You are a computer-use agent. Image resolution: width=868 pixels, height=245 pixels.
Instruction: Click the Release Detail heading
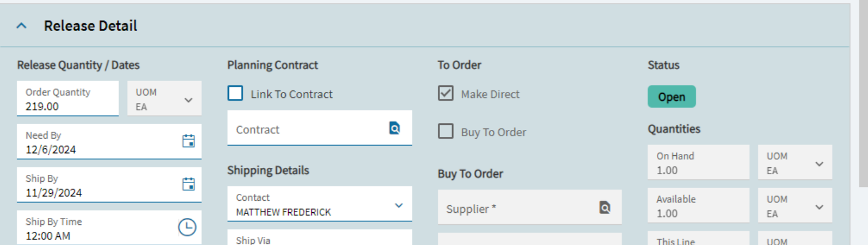[x=90, y=26]
